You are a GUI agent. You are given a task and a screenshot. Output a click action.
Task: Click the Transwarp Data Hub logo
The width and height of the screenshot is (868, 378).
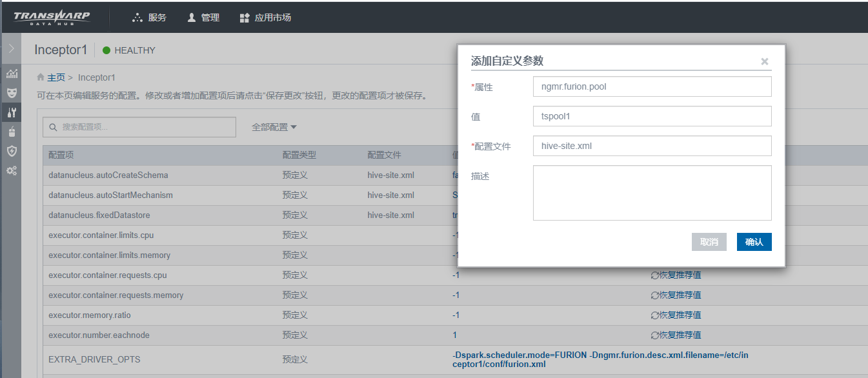click(x=52, y=17)
